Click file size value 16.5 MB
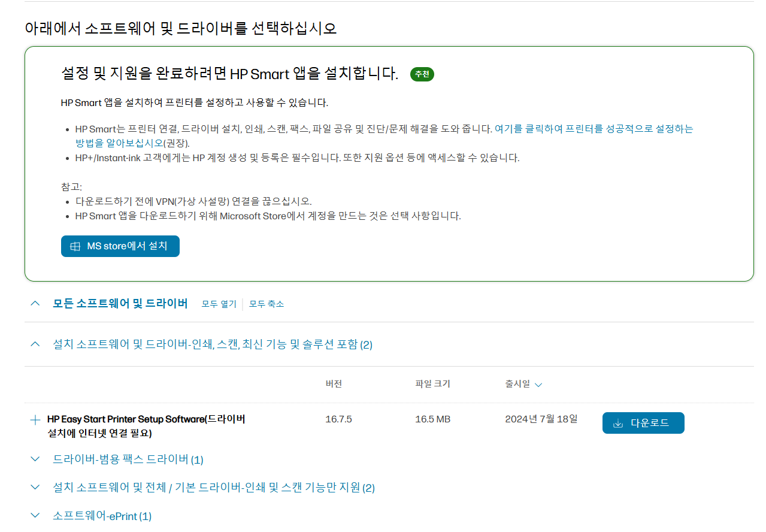Screen dimensions: 766x532 point(432,419)
